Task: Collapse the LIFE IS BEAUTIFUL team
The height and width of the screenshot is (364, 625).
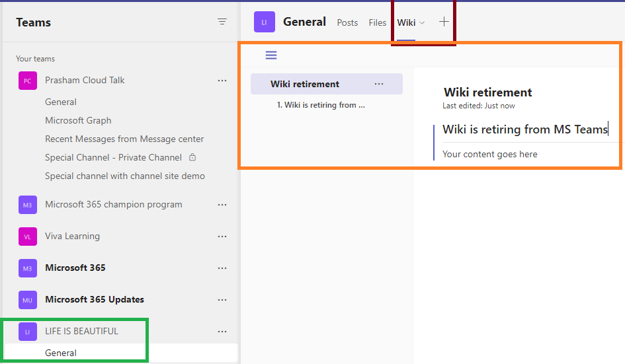Action: pyautogui.click(x=82, y=332)
